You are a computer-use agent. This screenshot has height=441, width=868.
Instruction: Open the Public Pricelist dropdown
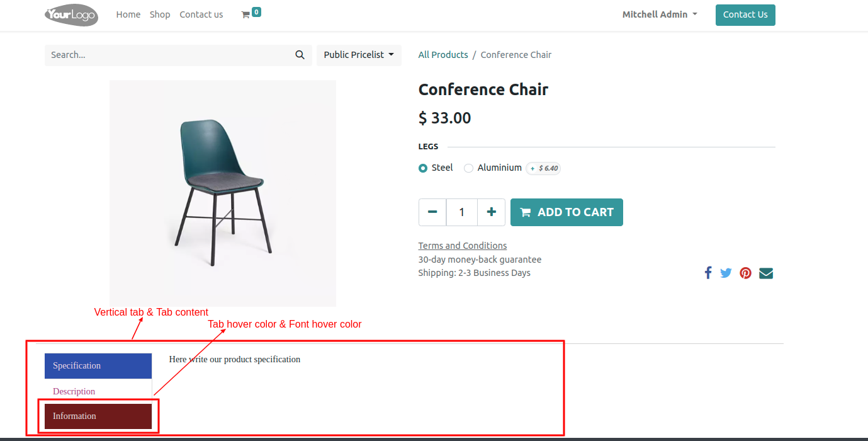click(359, 55)
